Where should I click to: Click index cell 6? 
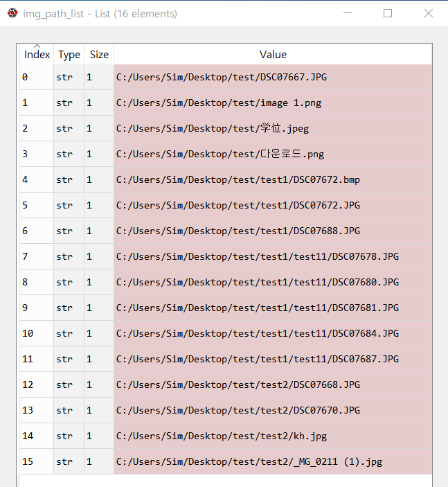point(37,231)
